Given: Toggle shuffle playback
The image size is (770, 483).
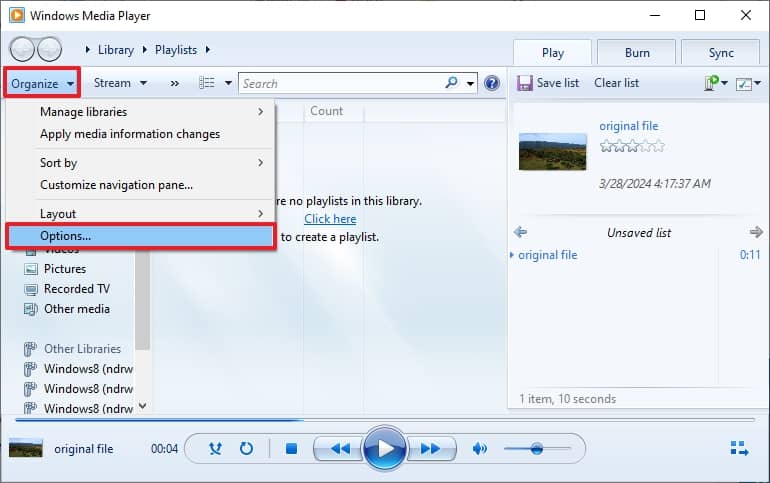Looking at the screenshot, I should point(215,449).
